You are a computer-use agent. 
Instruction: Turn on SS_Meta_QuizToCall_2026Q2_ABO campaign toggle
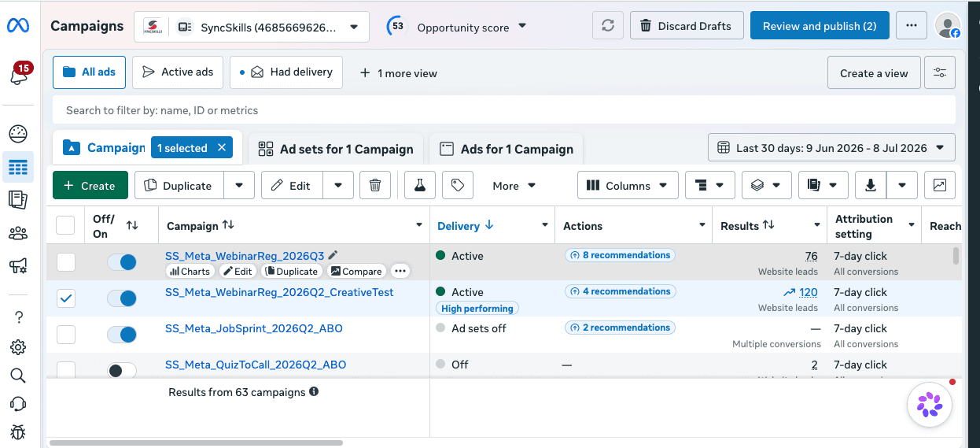tap(122, 370)
